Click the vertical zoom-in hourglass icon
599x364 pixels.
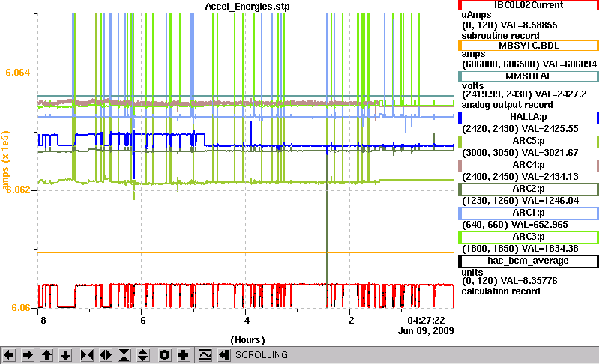click(124, 355)
